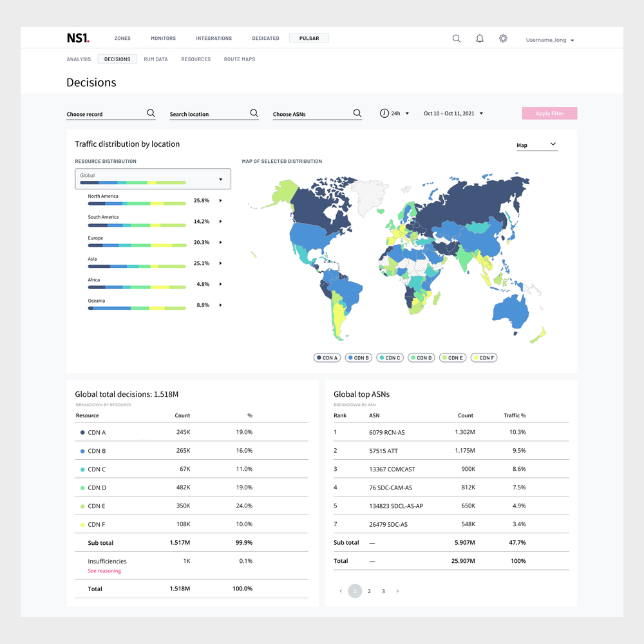
Task: Open the notifications bell
Action: [x=480, y=39]
